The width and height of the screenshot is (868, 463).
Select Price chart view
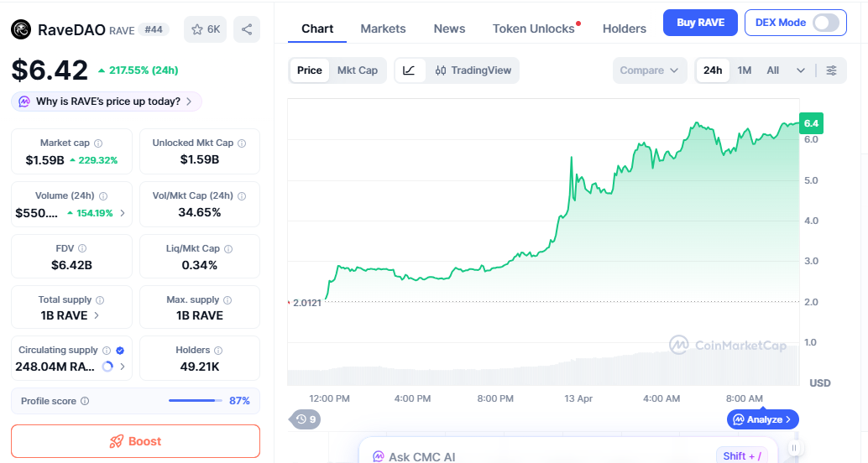pyautogui.click(x=310, y=70)
